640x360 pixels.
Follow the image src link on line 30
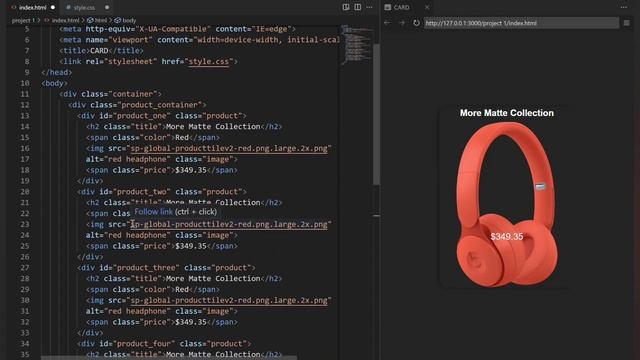[229, 300]
